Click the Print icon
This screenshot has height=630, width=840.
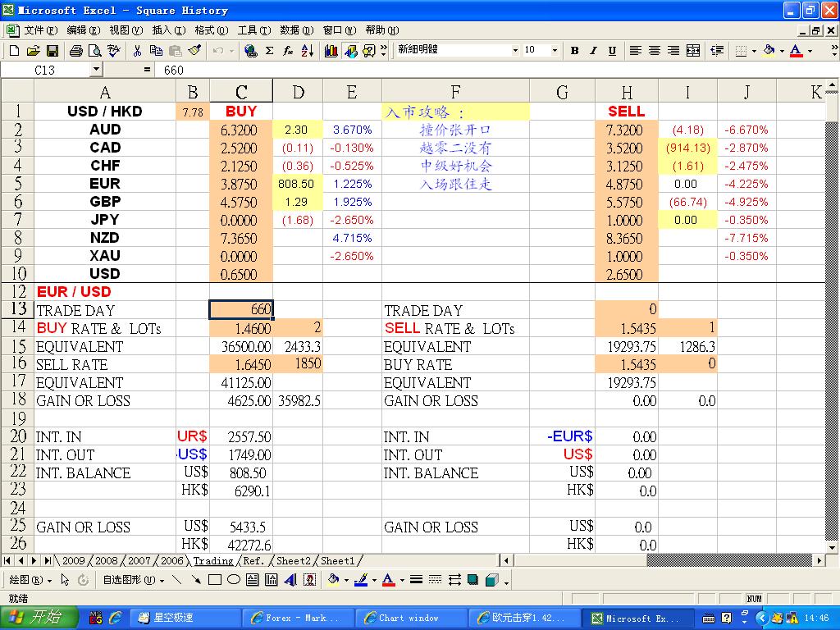click(x=76, y=51)
